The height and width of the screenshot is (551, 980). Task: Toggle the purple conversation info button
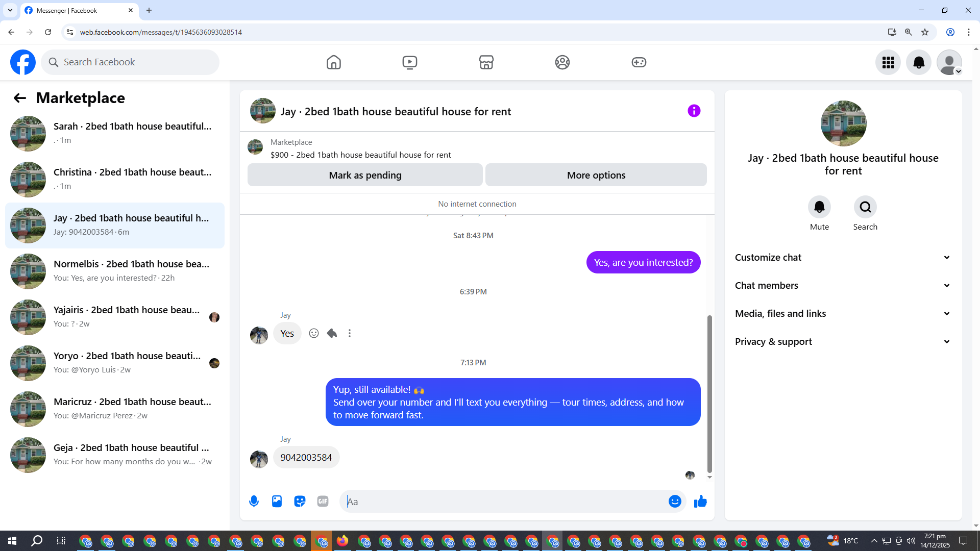(694, 111)
